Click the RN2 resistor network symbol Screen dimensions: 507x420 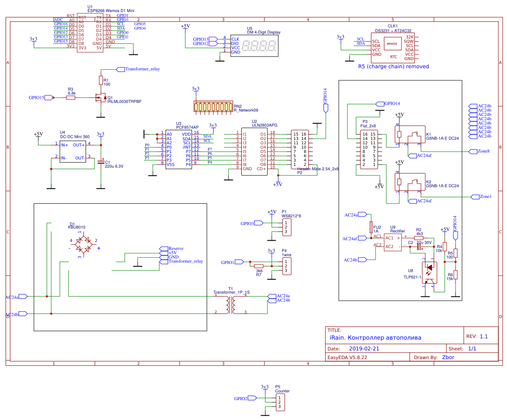click(x=212, y=107)
